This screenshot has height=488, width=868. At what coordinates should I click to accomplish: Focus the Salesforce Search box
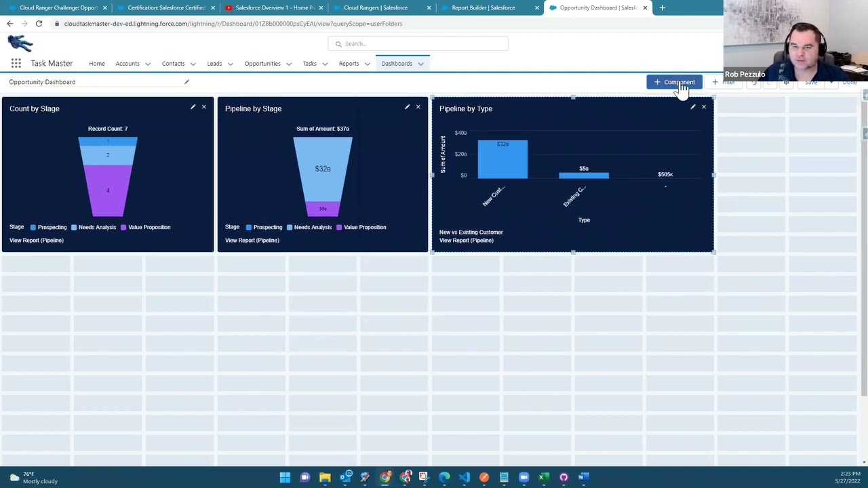[418, 43]
